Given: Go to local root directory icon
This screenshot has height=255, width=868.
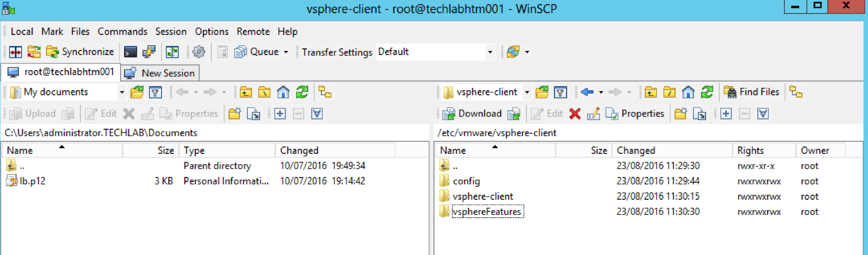Looking at the screenshot, I should (264, 92).
